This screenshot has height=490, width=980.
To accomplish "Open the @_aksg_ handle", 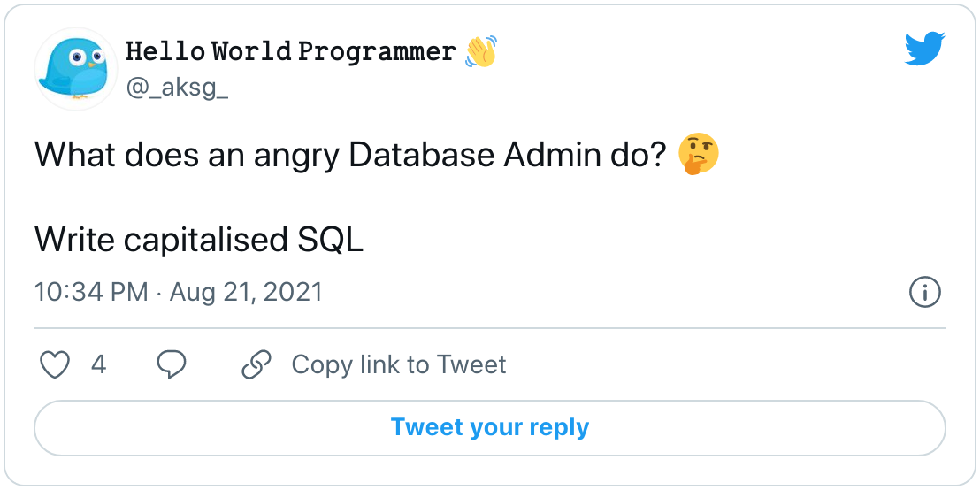I will (x=177, y=89).
